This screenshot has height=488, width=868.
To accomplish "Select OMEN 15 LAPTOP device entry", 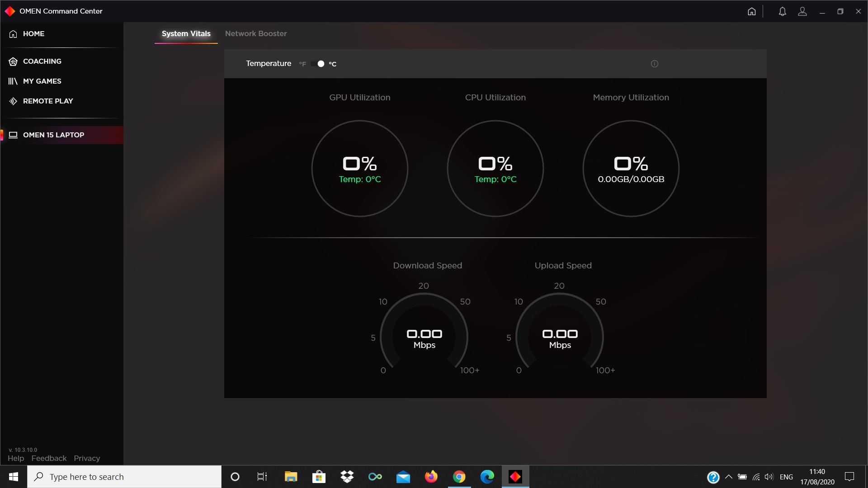I will [53, 135].
